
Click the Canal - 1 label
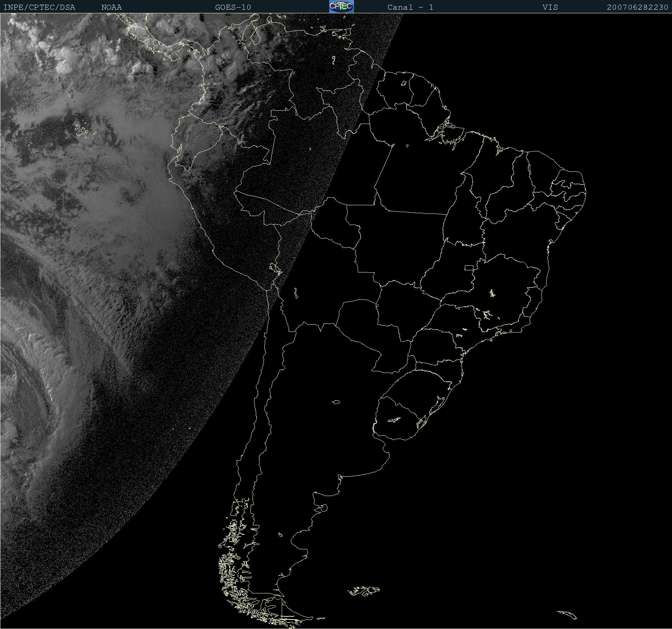pos(410,7)
